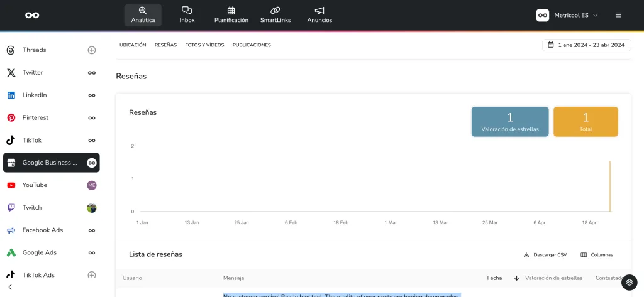
Task: Select Facebook Ads in the sidebar
Action: (x=52, y=230)
